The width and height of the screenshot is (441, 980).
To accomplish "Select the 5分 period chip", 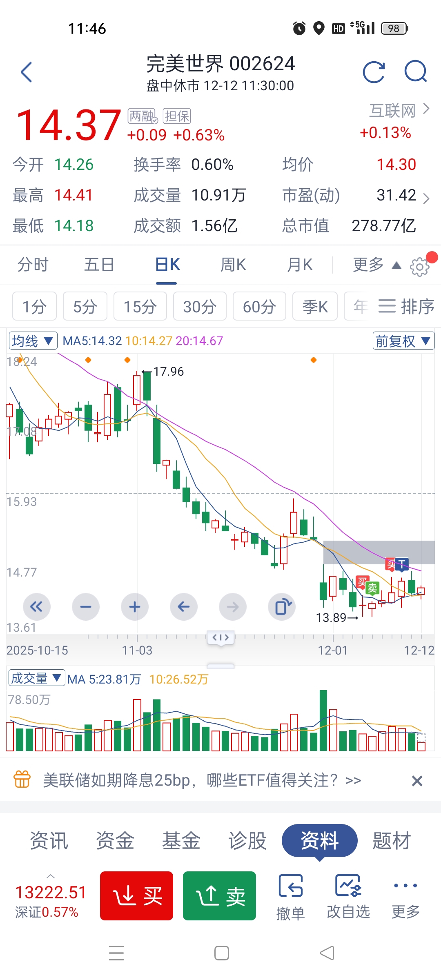I will [85, 306].
